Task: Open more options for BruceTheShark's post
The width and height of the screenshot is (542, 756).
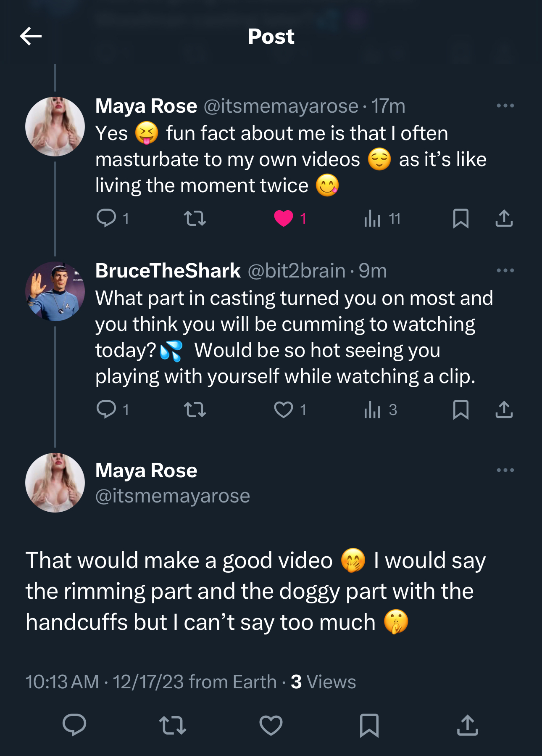Action: tap(505, 270)
